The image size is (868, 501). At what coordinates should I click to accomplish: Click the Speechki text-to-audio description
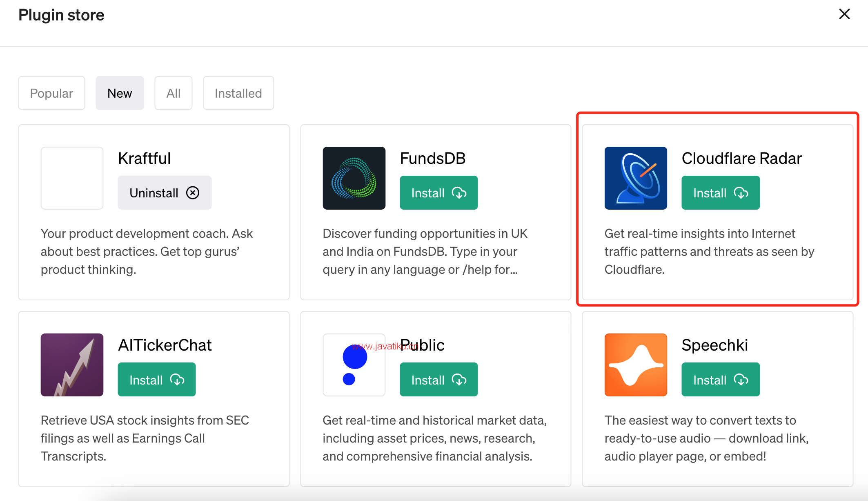coord(707,438)
